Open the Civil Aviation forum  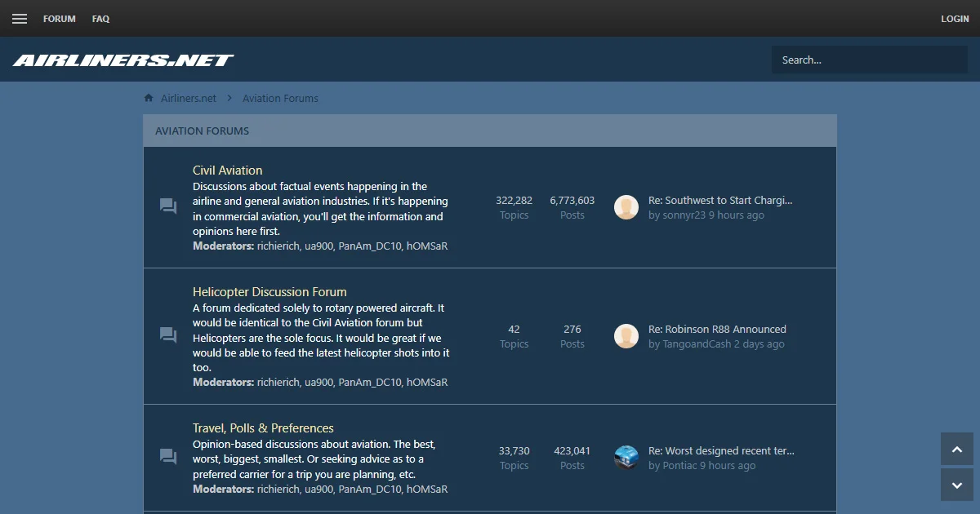[x=228, y=171]
